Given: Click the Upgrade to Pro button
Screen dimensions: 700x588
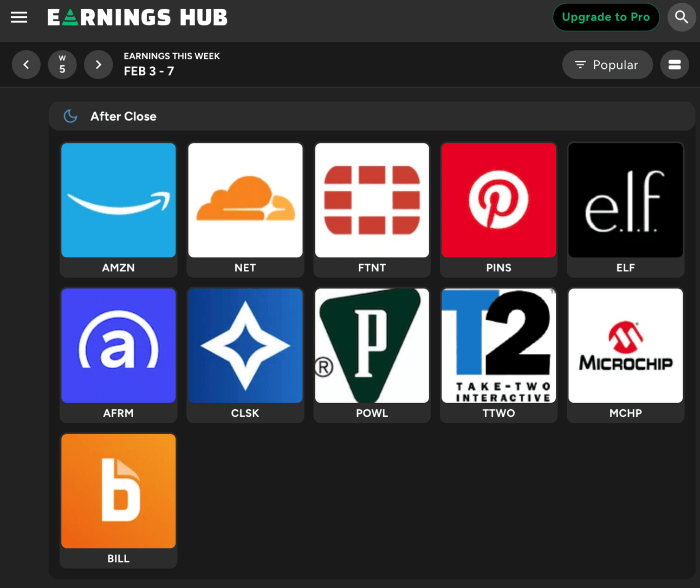Looking at the screenshot, I should [x=606, y=17].
